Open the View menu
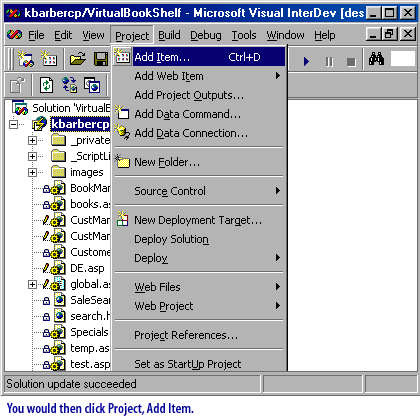Viewport: 420px width, 420px height. [93, 35]
